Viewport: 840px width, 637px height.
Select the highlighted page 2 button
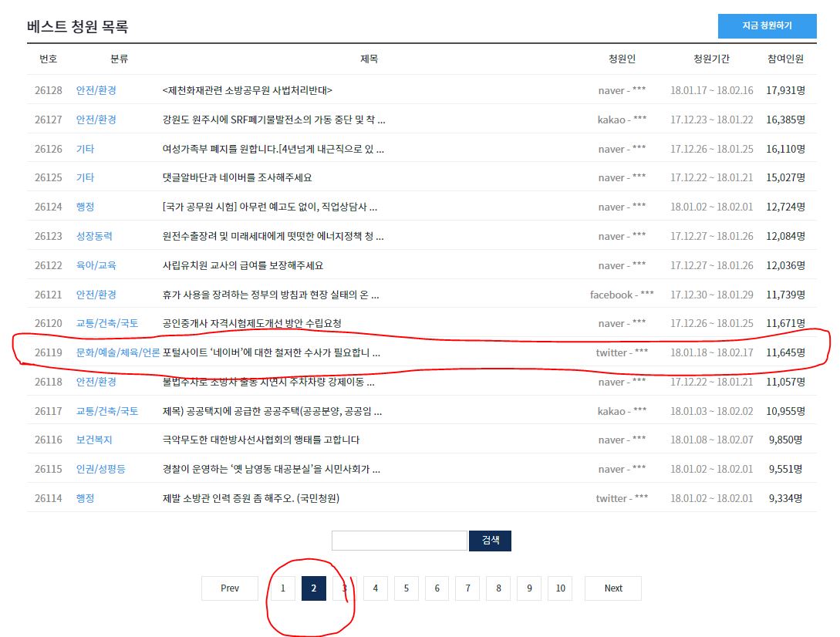click(314, 588)
